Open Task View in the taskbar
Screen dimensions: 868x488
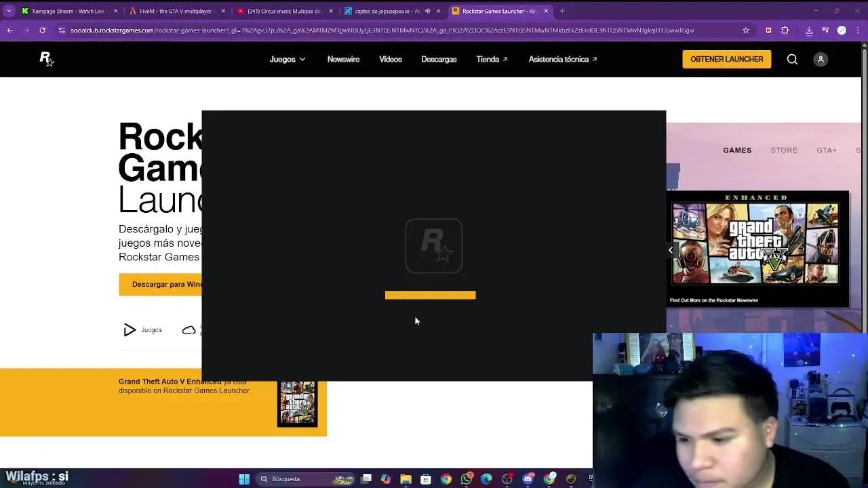point(366,479)
